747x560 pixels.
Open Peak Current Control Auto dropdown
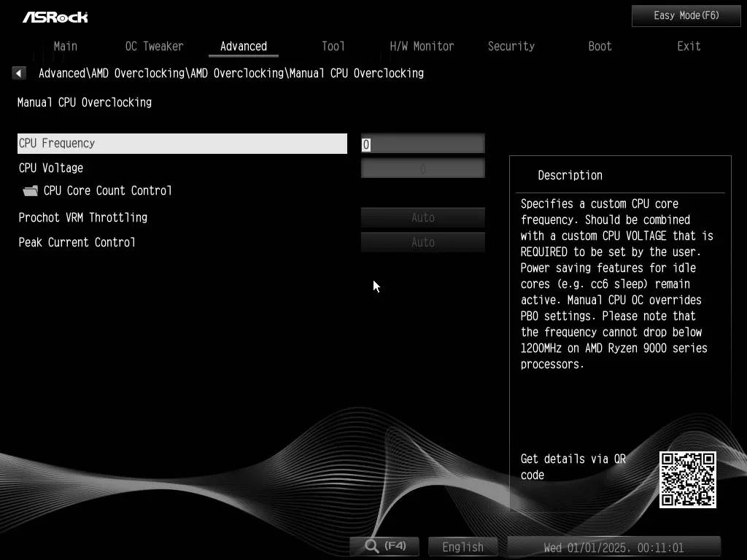[x=422, y=242]
